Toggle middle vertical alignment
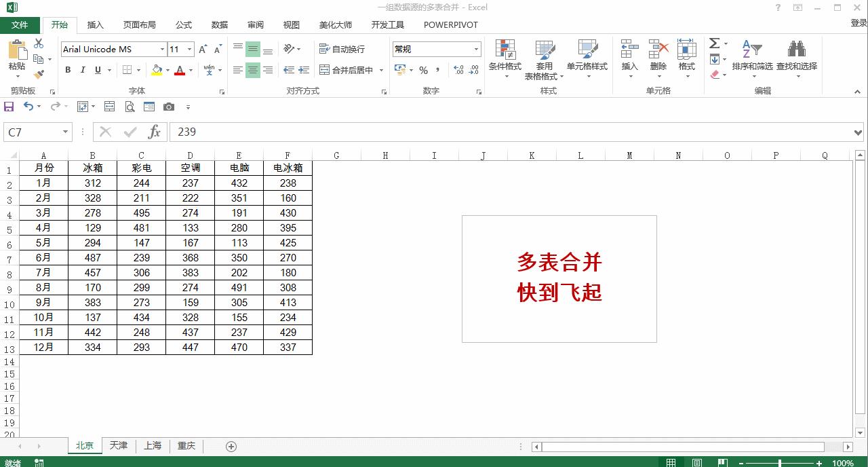This screenshot has width=868, height=467. 253,49
